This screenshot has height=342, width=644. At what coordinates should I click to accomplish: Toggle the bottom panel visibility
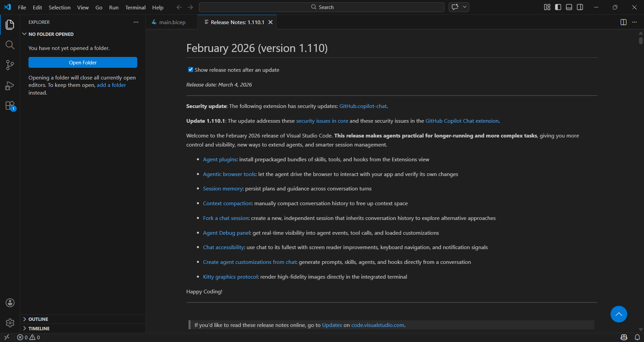(x=569, y=7)
